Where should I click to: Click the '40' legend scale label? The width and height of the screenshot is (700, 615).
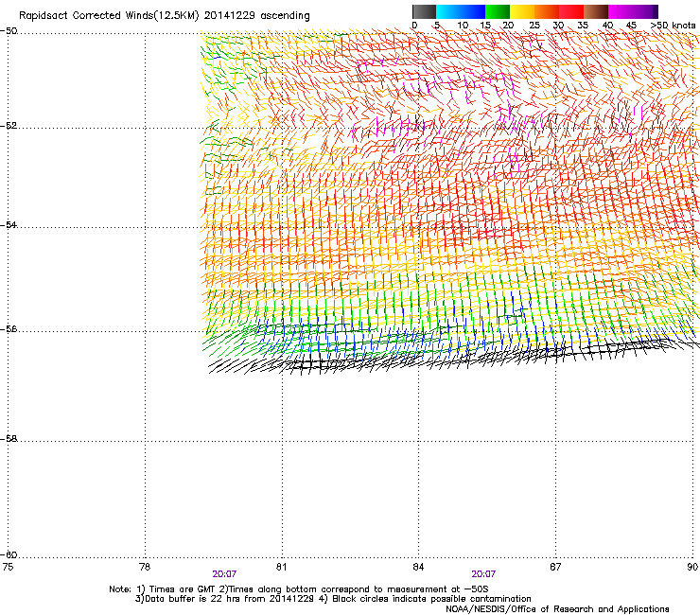click(607, 26)
